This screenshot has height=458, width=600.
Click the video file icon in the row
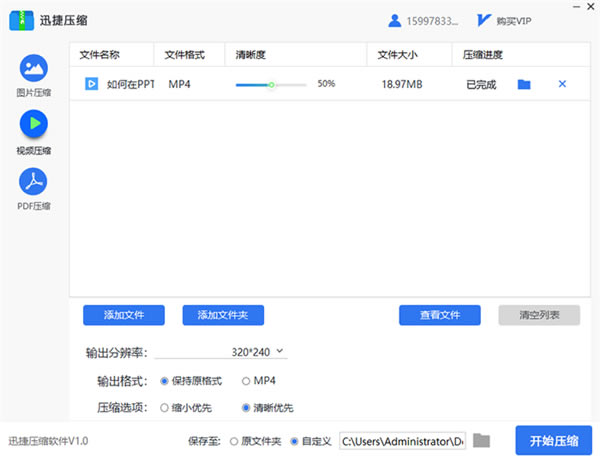click(x=91, y=84)
